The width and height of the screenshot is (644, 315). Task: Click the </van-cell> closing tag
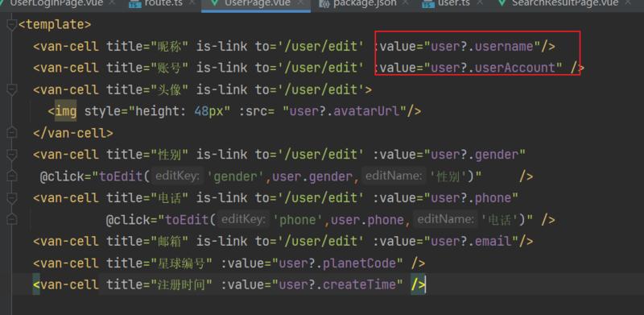pos(73,133)
